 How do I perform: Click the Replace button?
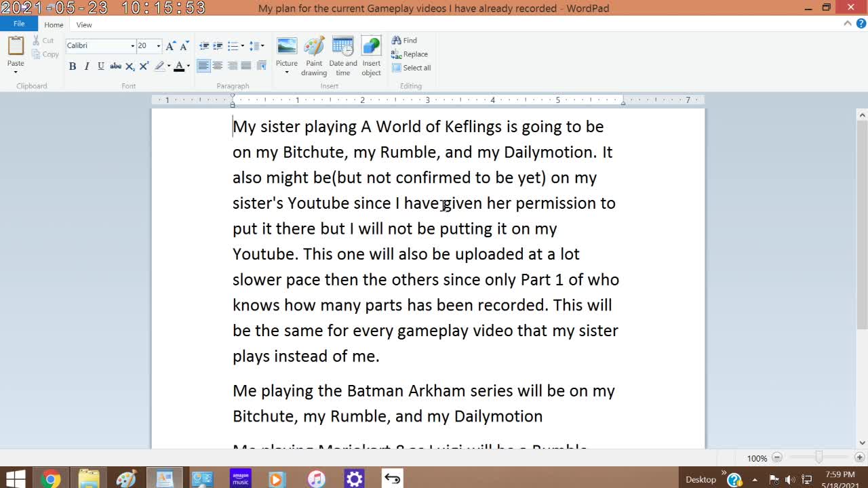pyautogui.click(x=410, y=54)
